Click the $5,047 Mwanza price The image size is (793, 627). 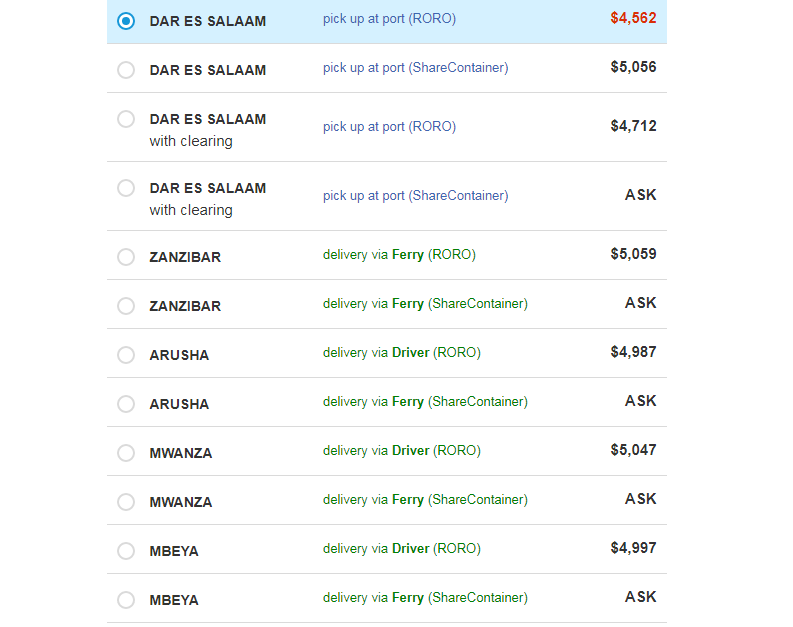click(633, 450)
